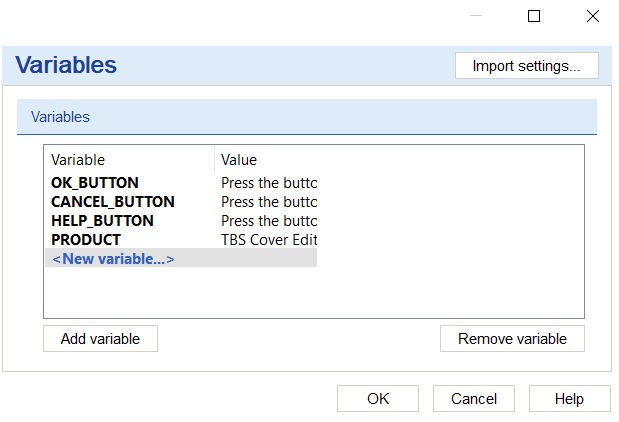
Task: Open Help for this dialog
Action: tap(569, 399)
